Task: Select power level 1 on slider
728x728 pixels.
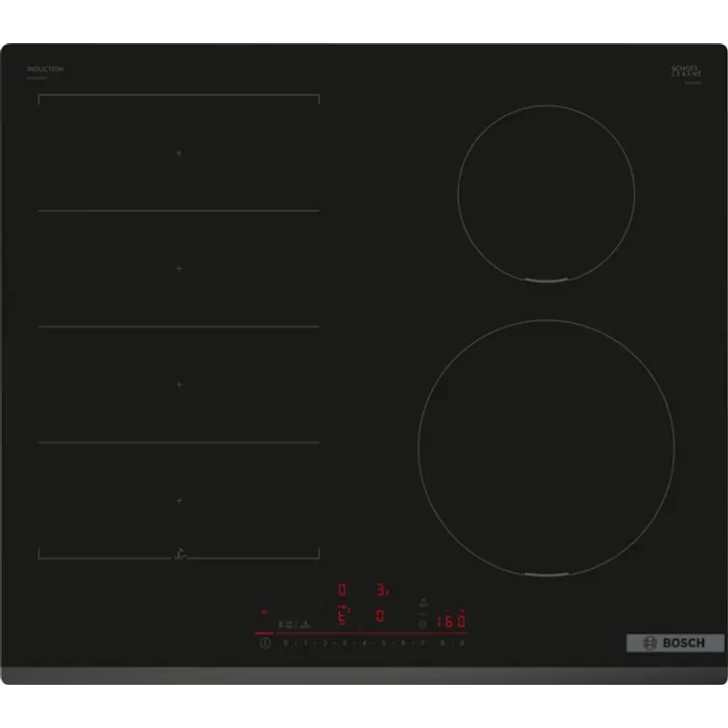Action: point(305,643)
